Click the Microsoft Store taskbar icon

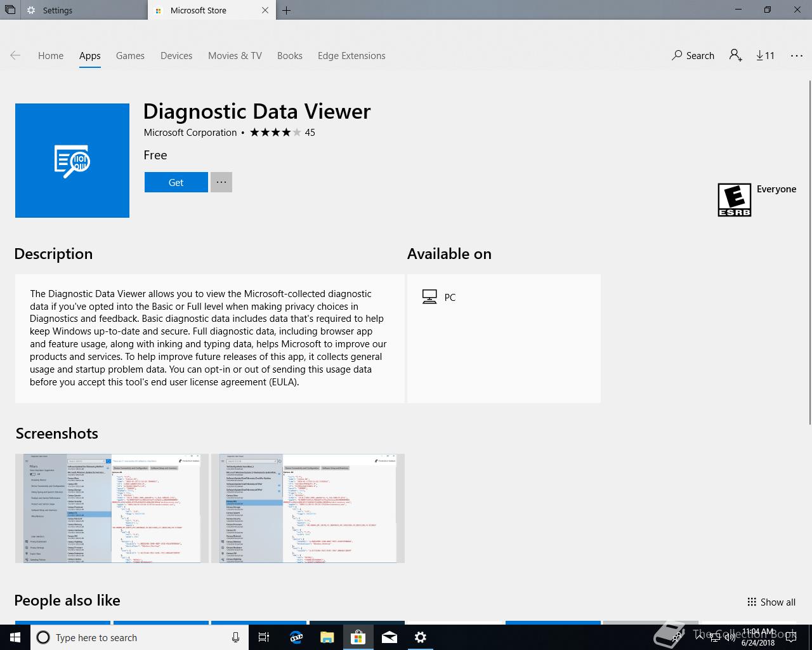point(358,637)
